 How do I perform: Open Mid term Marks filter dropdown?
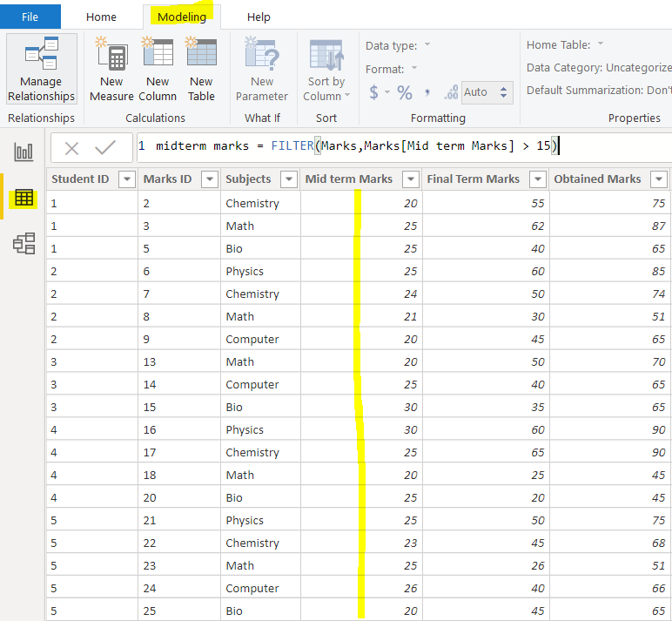click(x=411, y=179)
